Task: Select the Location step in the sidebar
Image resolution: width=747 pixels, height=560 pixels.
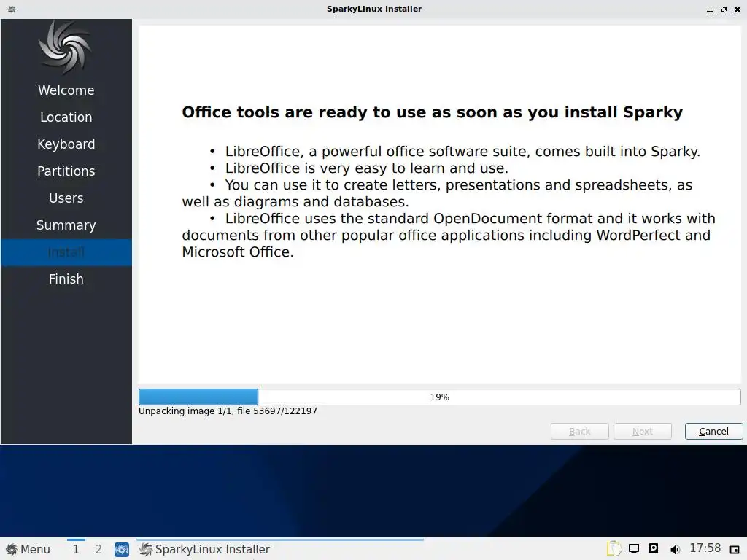Action: (66, 117)
